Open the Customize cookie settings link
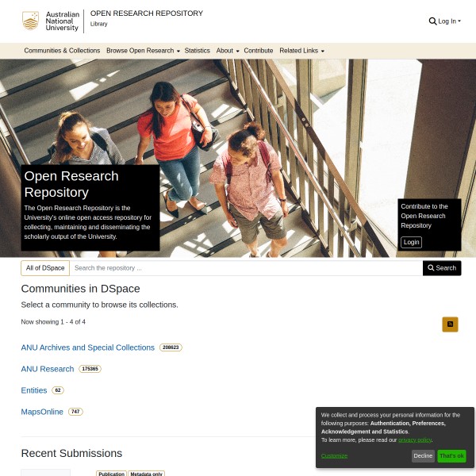This screenshot has height=476, width=476. coord(334,455)
